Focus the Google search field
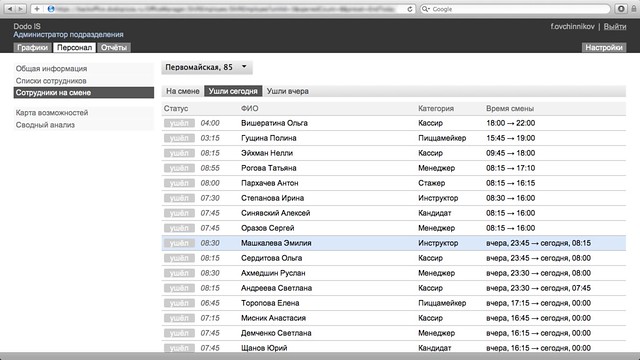 pos(515,9)
